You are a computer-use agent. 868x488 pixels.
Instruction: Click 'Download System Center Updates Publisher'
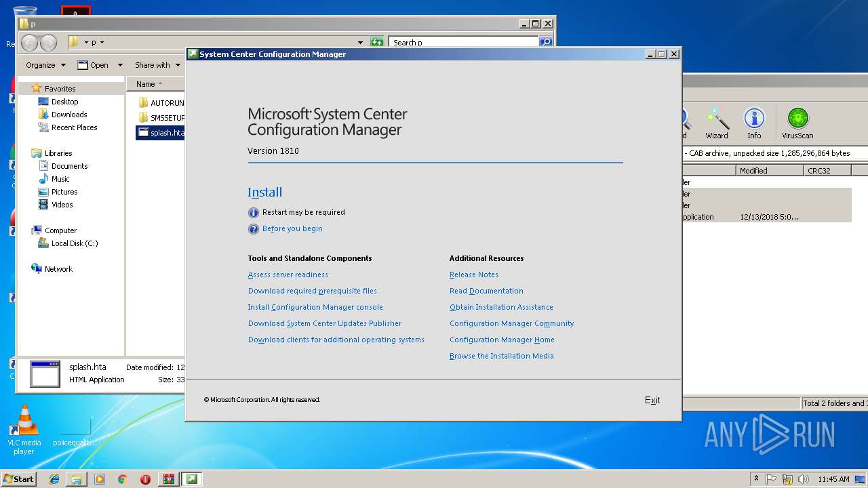tap(325, 323)
